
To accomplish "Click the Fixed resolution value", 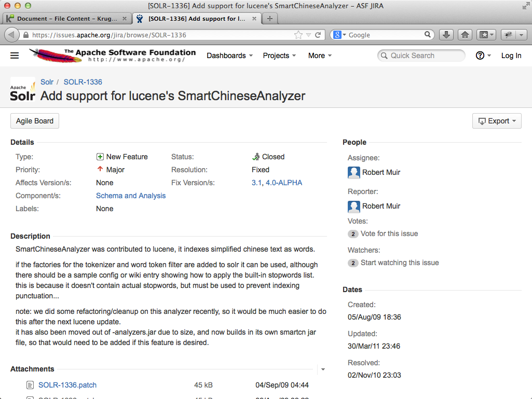I will point(260,170).
